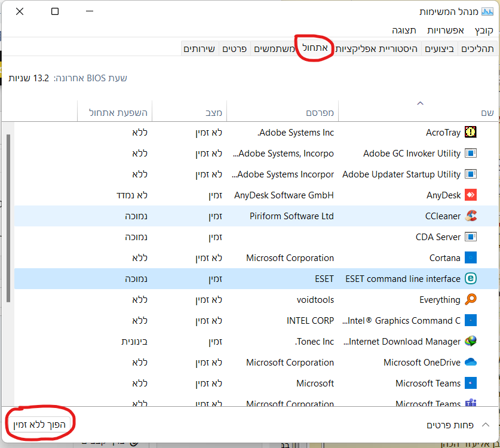Select the Intel Graphics Command row name

pos(401,320)
